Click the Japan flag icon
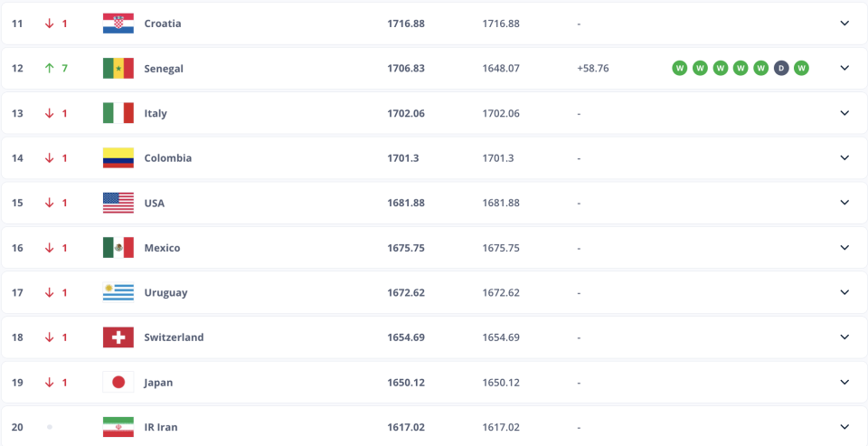This screenshot has height=446, width=868. [x=118, y=382]
